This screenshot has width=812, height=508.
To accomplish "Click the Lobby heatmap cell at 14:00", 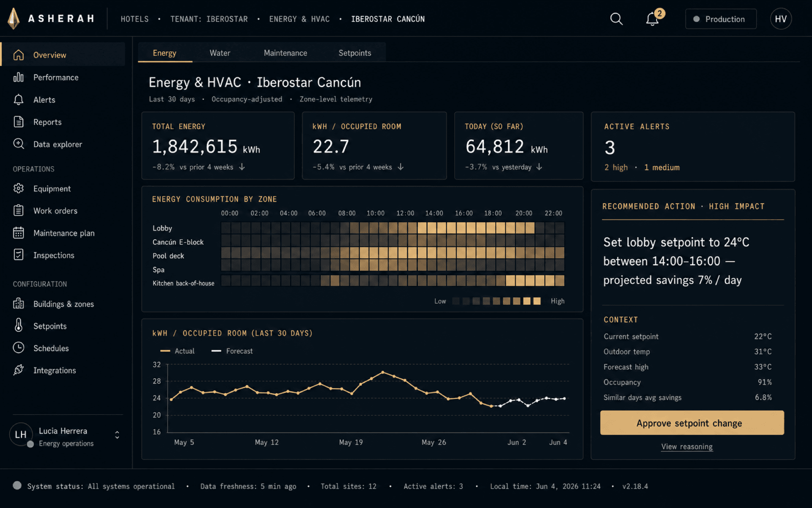I will tap(432, 228).
